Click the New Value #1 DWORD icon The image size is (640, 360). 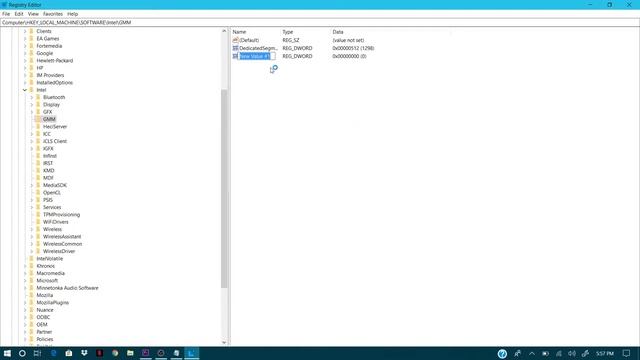tap(235, 56)
